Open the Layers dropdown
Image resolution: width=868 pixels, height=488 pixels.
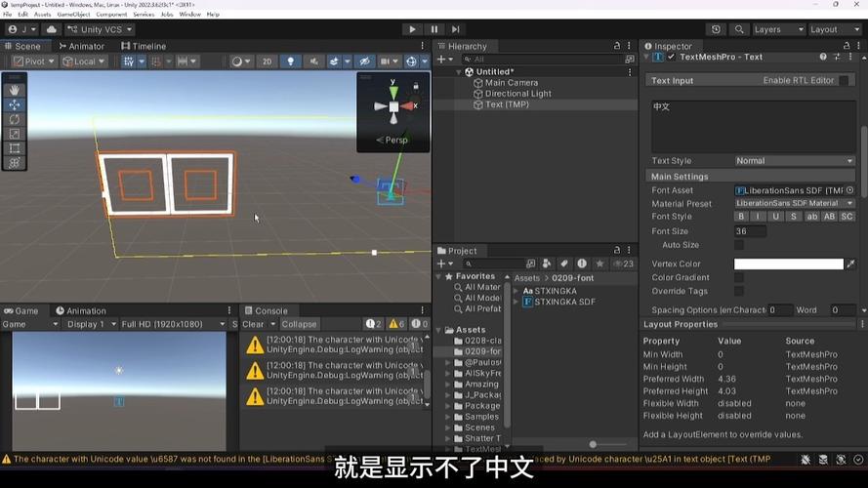[x=779, y=29]
